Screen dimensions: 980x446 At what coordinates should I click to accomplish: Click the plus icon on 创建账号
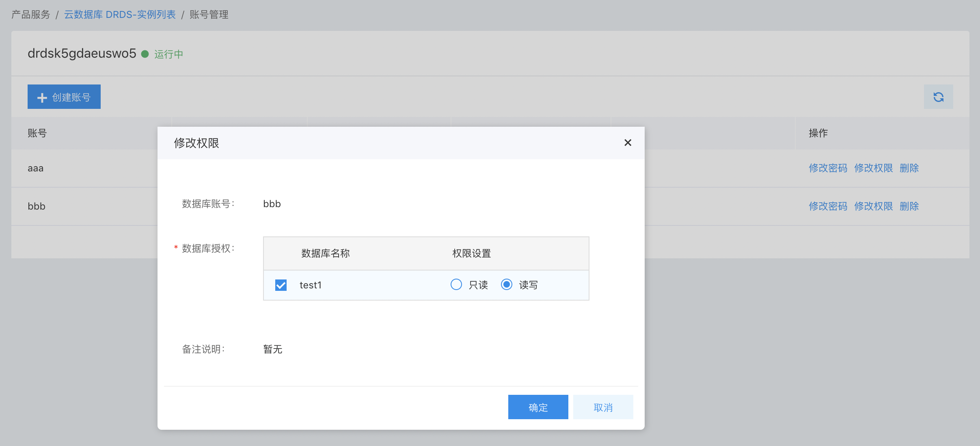point(42,97)
